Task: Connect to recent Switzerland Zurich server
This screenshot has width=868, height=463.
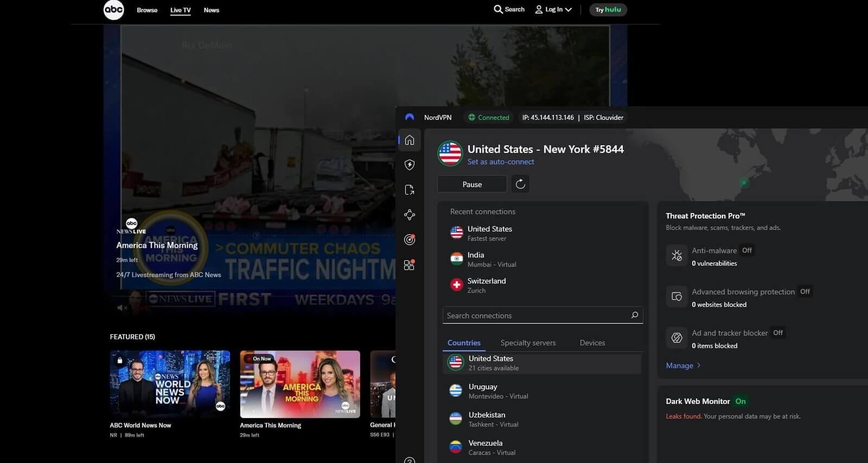Action: 542,285
